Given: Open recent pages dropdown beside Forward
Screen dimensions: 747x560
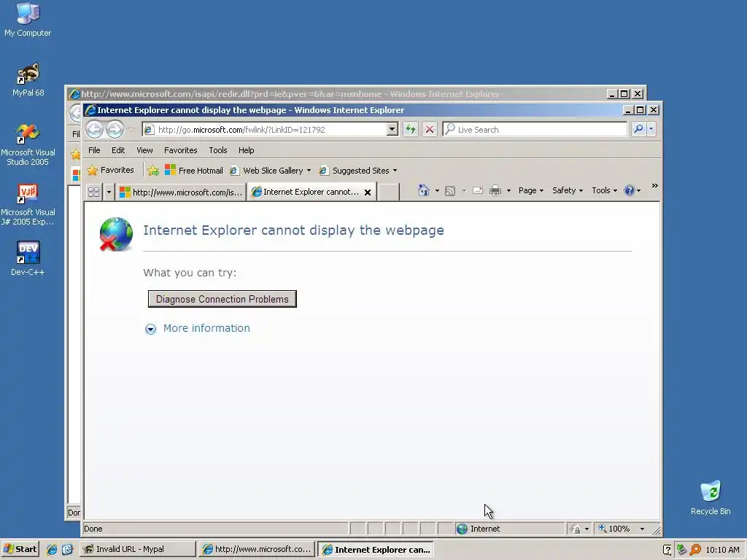Looking at the screenshot, I should coord(131,130).
